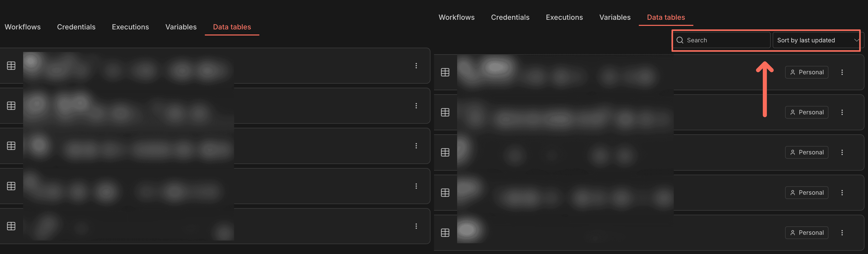Switch to Credentials tab in the right panel

(510, 17)
